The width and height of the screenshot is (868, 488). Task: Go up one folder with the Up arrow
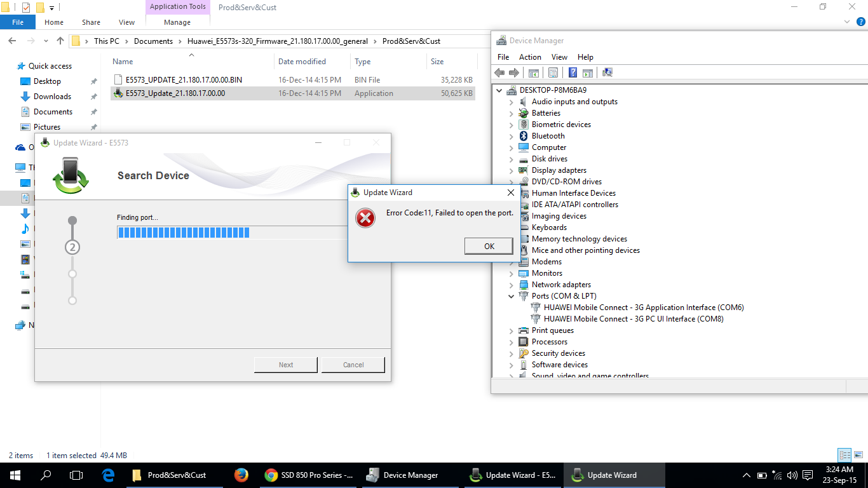(60, 41)
